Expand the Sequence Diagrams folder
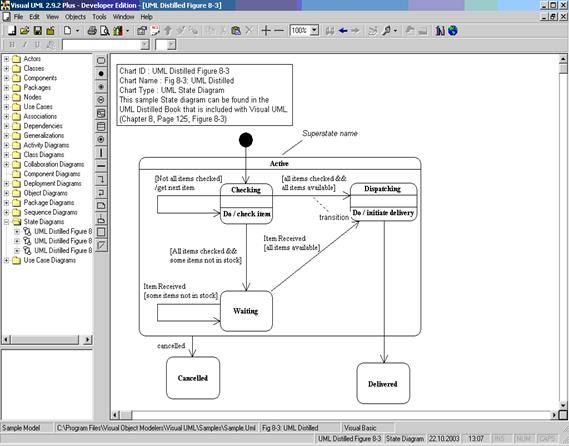This screenshot has height=446, width=569. pos(6,212)
